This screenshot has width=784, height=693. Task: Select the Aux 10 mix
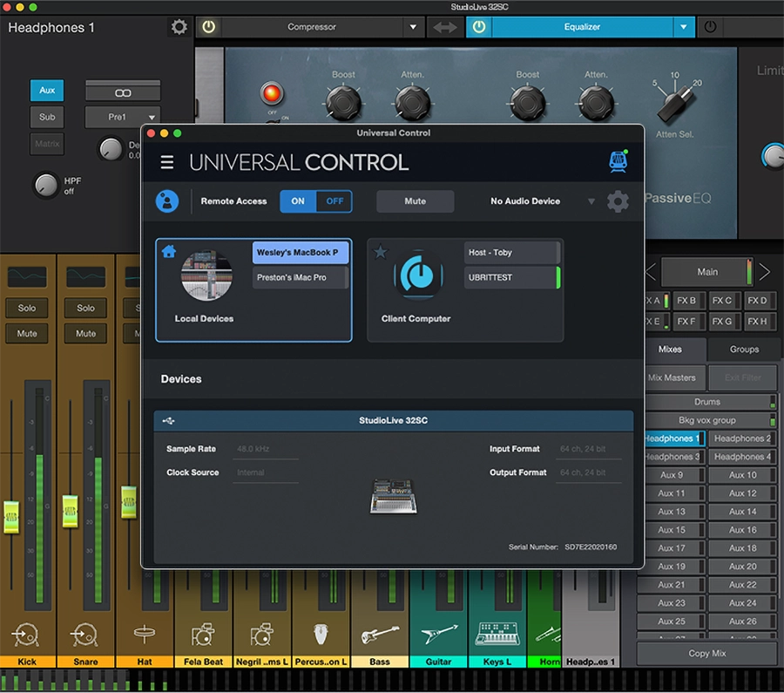pyautogui.click(x=742, y=475)
